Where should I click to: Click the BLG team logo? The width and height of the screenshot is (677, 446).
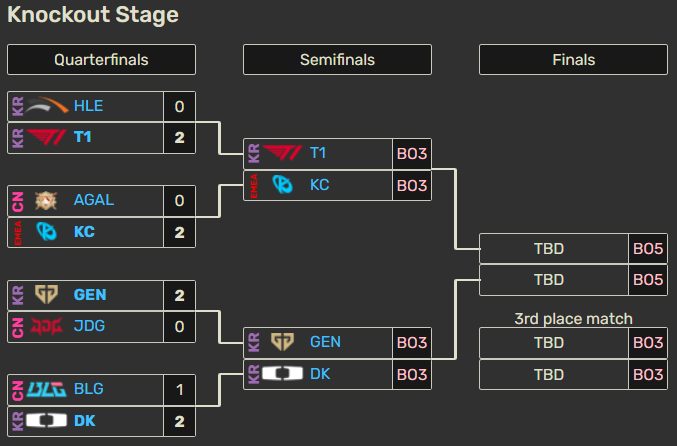(x=47, y=389)
